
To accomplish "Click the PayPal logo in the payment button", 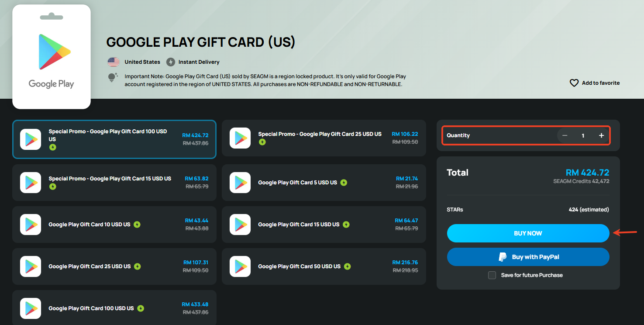I will [503, 257].
